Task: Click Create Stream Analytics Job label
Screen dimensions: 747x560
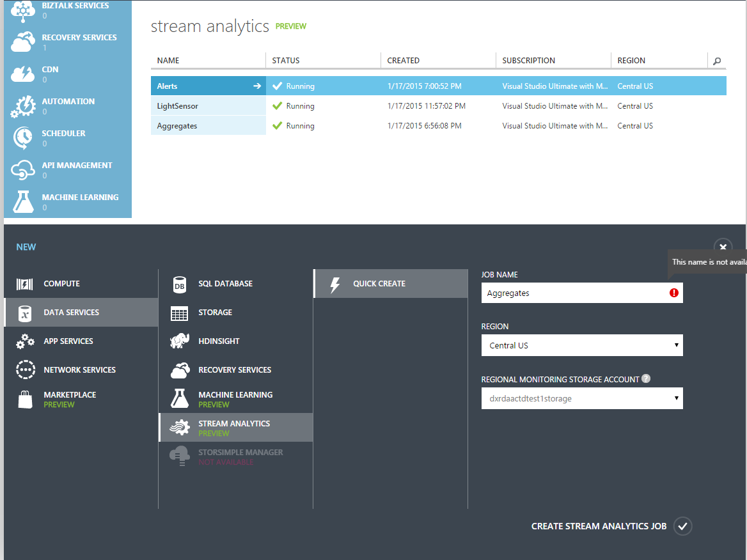Action: (x=599, y=526)
